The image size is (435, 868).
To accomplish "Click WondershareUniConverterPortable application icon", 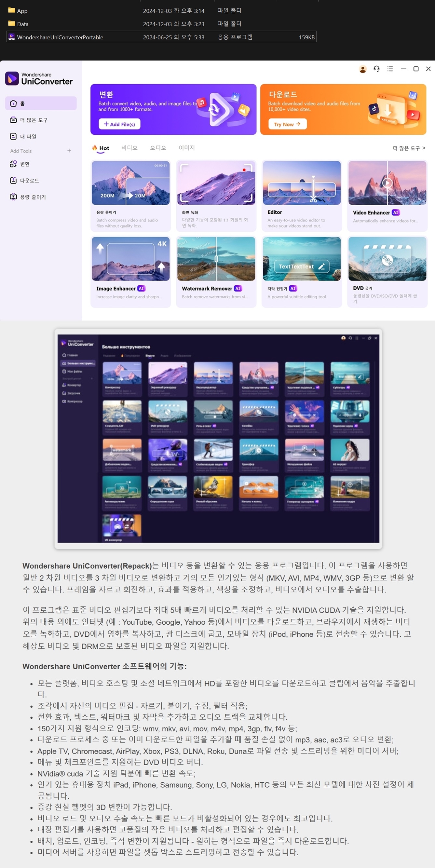I will [x=11, y=37].
